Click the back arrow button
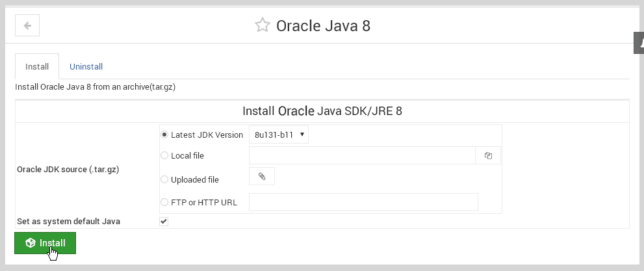 tap(27, 25)
